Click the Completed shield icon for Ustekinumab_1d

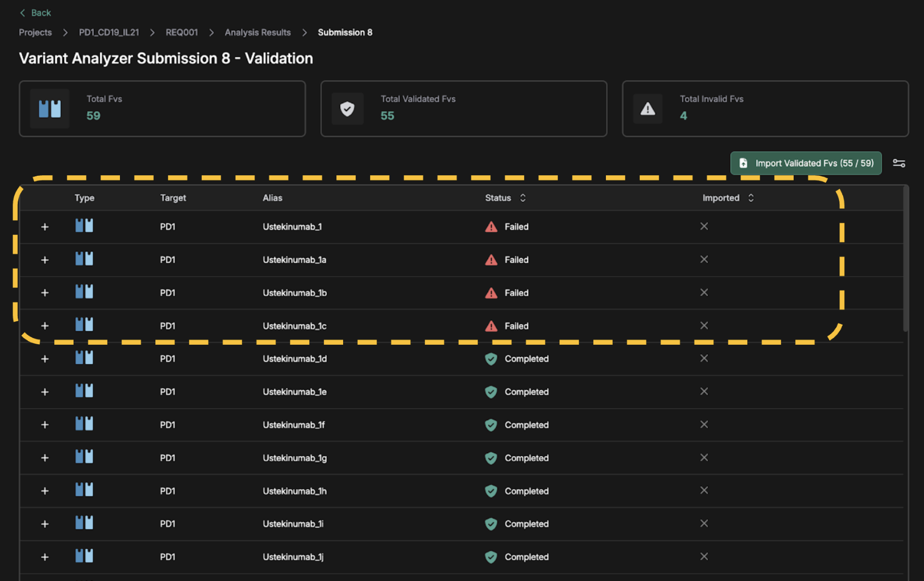pyautogui.click(x=491, y=359)
